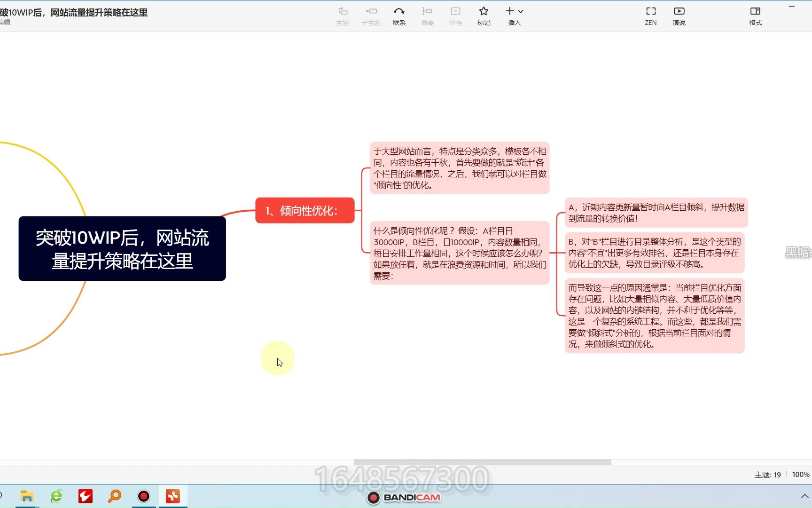Screen dimensions: 812x508
Task: Click the 主题 (Topic) toolbar icon
Action: coord(343,16)
